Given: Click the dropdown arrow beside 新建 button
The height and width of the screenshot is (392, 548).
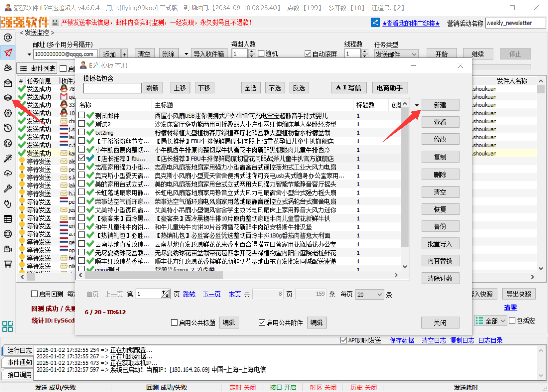Looking at the screenshot, I should tap(417, 105).
